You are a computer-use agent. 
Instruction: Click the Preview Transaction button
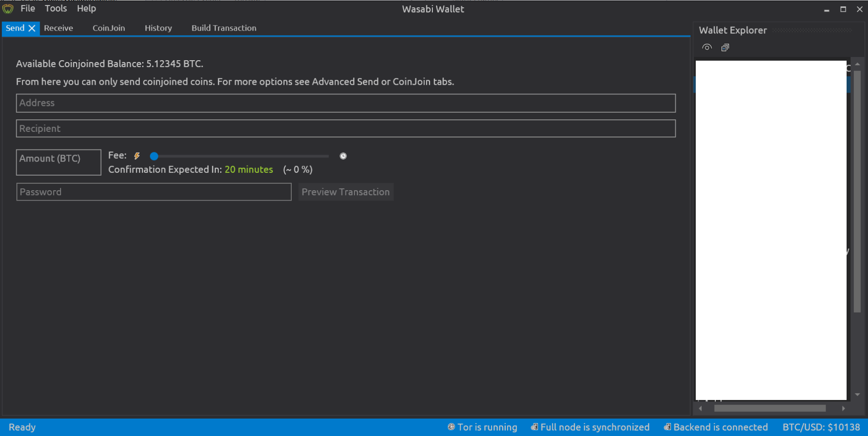(346, 192)
